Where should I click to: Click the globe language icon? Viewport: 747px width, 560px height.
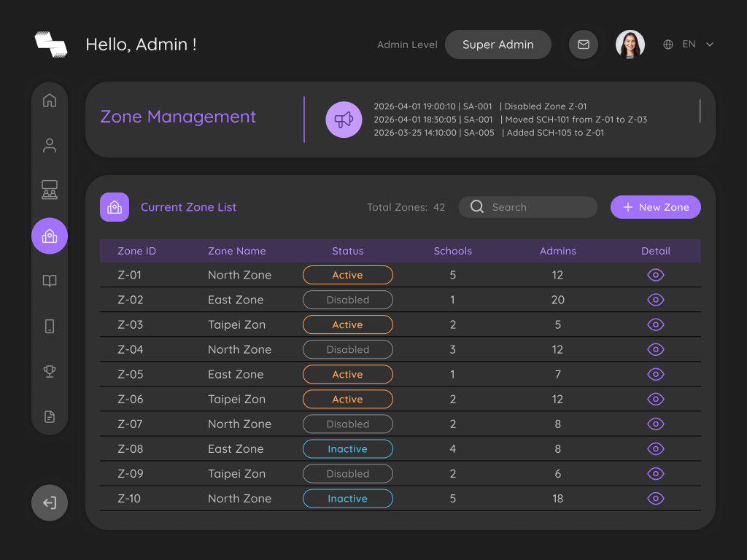(x=668, y=44)
